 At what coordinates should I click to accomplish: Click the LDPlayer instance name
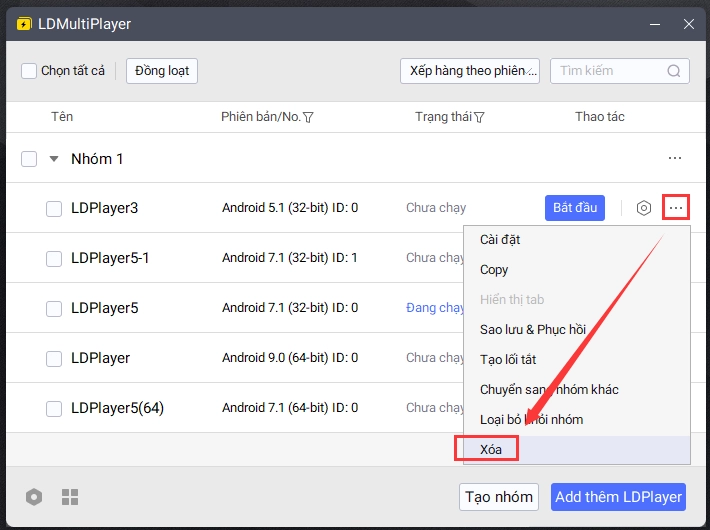(100, 358)
